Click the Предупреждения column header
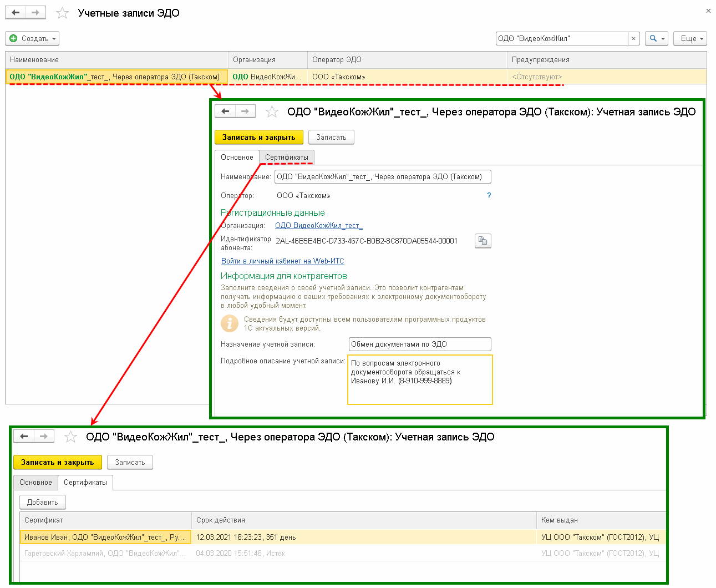This screenshot has width=716, height=588. [607, 59]
